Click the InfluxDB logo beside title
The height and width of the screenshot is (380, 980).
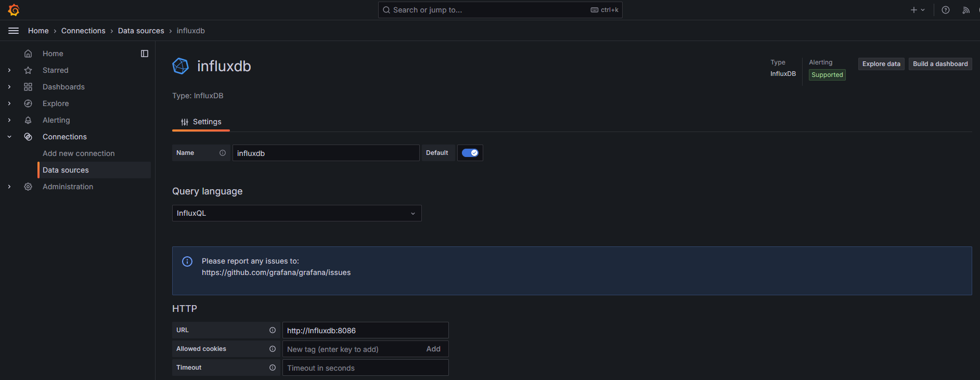click(x=180, y=66)
